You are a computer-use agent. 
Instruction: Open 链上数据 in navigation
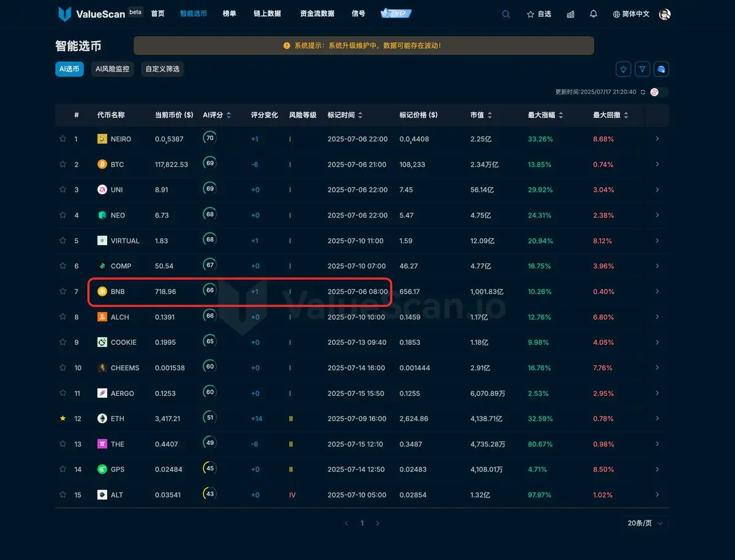(267, 13)
